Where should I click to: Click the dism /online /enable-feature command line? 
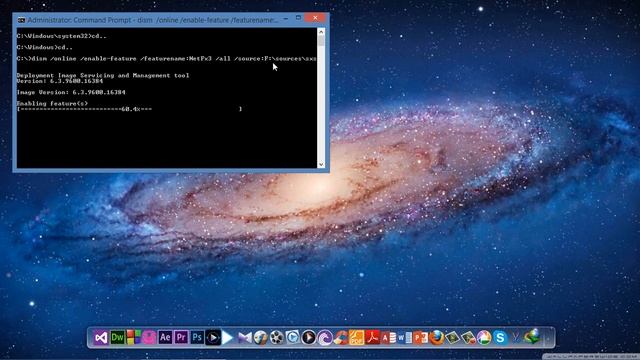167,59
